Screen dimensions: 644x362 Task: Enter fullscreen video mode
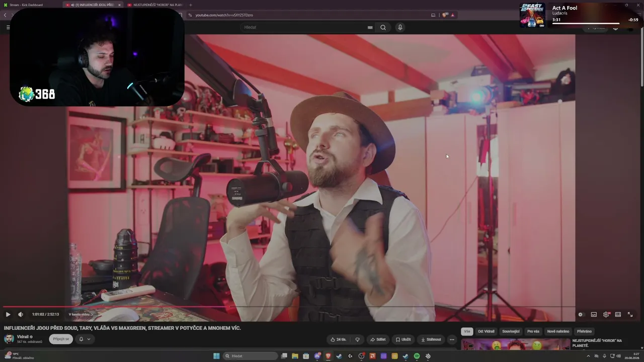click(x=630, y=314)
